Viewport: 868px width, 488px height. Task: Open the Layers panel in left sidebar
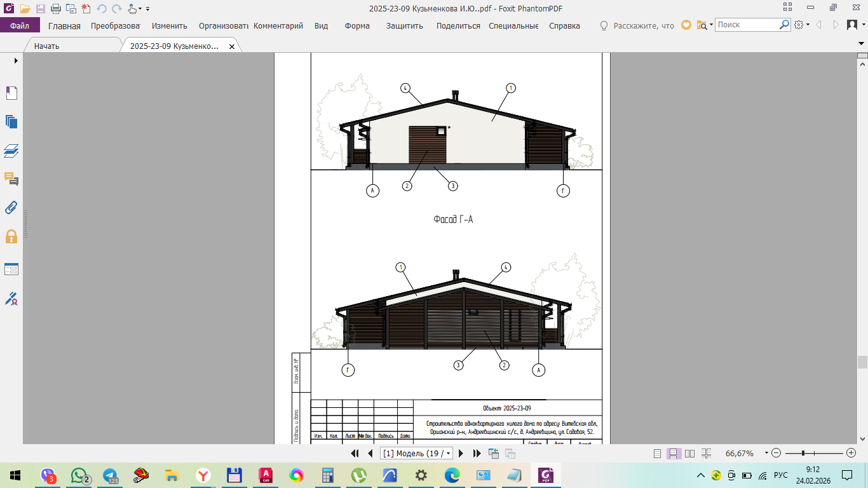(x=11, y=151)
